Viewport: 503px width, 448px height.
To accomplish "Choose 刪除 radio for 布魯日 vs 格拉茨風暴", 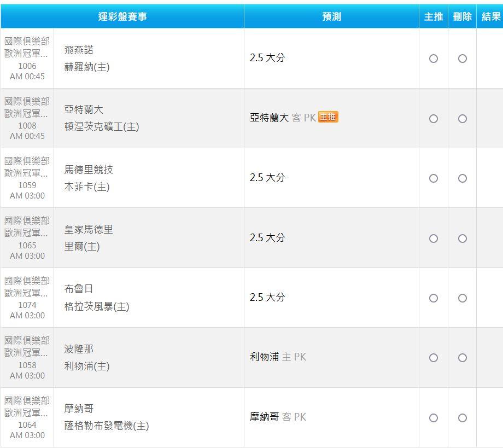I will pos(462,298).
